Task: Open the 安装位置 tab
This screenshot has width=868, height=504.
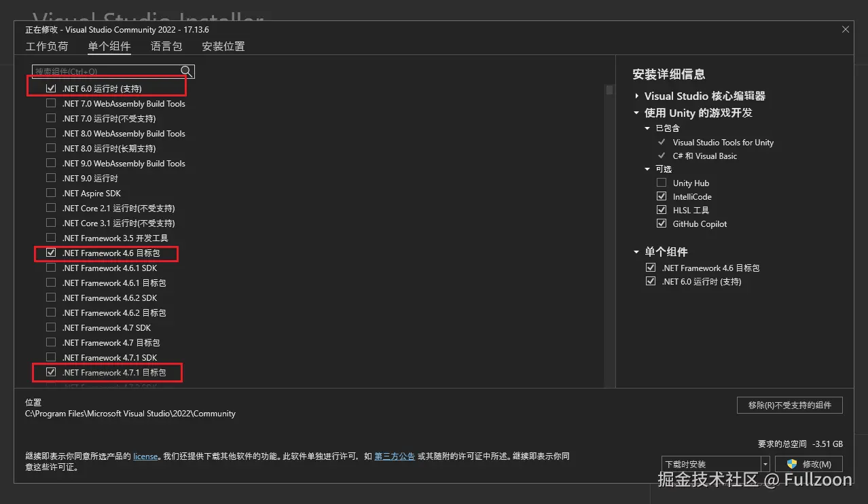Action: 223,47
